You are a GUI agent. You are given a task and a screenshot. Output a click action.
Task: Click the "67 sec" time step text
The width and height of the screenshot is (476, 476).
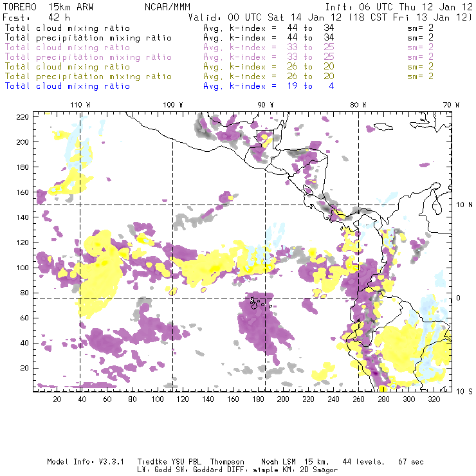[411, 462]
